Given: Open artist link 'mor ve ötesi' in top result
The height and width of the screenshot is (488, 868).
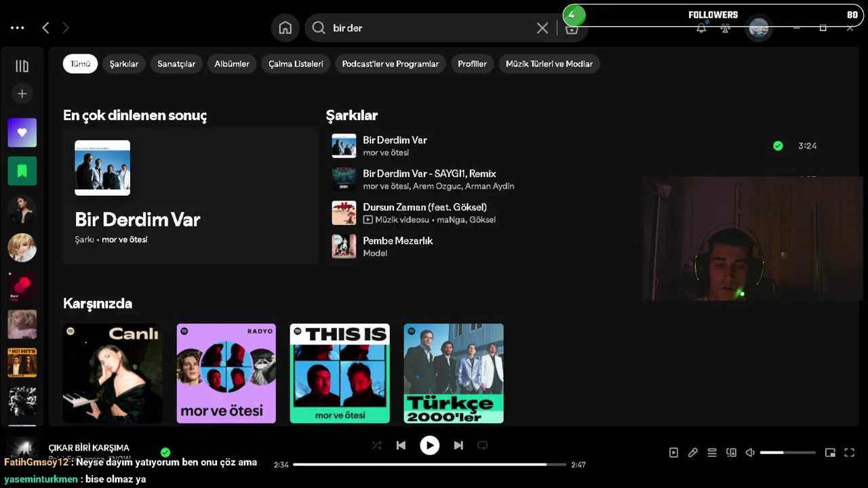Looking at the screenshot, I should pos(125,239).
